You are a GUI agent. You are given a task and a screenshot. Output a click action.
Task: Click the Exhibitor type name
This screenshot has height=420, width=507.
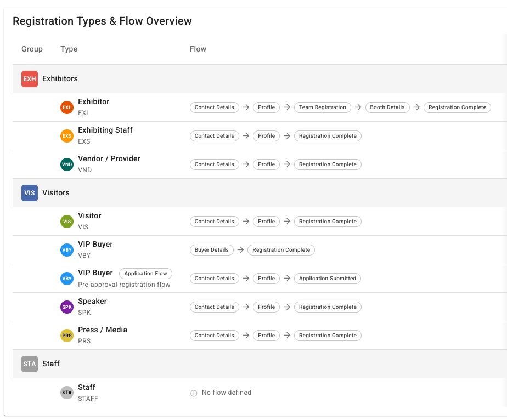click(x=93, y=102)
